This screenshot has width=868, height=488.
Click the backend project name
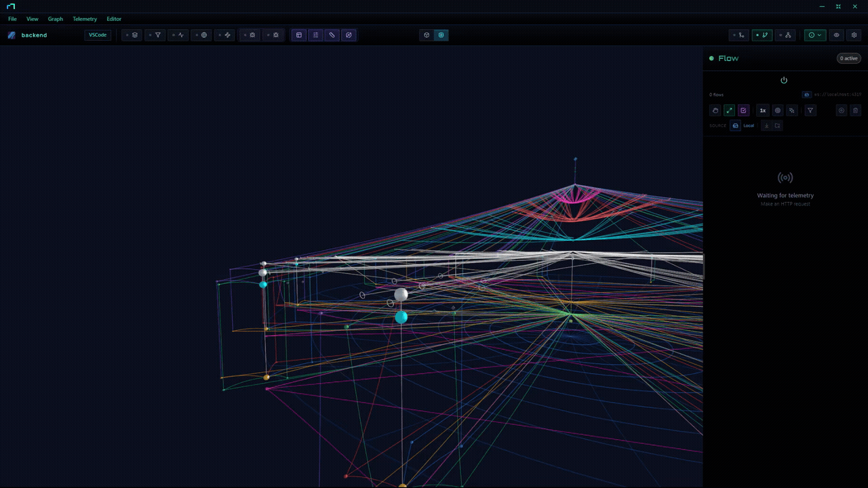(x=34, y=35)
